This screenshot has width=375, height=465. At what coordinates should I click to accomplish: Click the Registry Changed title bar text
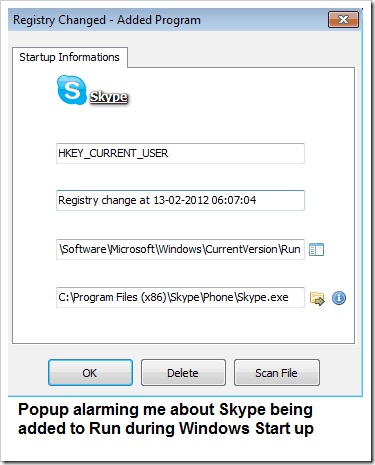coord(107,20)
